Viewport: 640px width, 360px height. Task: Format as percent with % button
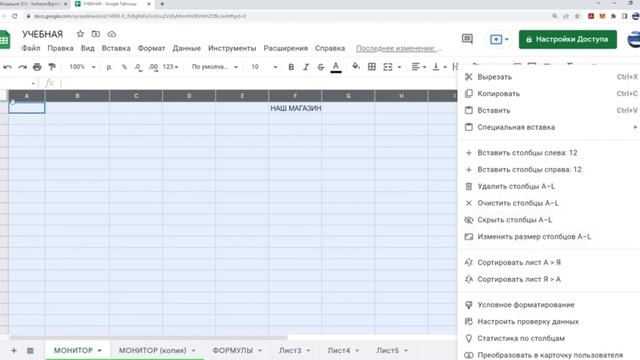click(x=124, y=67)
